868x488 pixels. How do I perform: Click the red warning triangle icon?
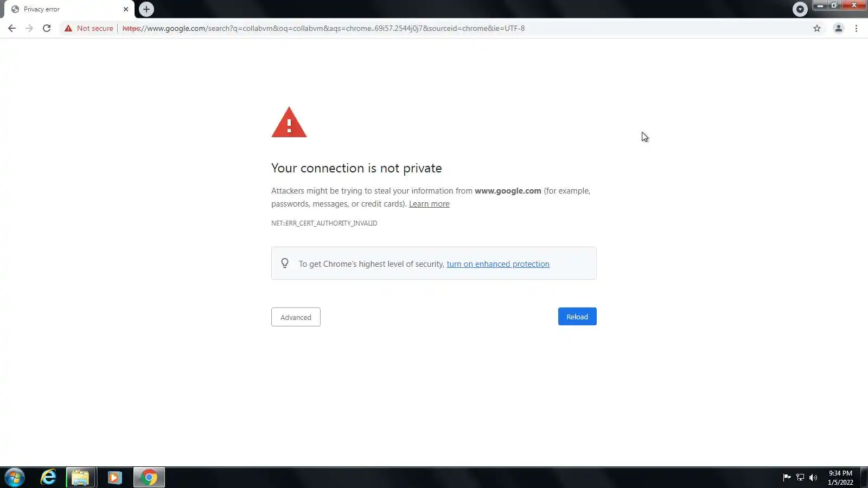(x=289, y=123)
